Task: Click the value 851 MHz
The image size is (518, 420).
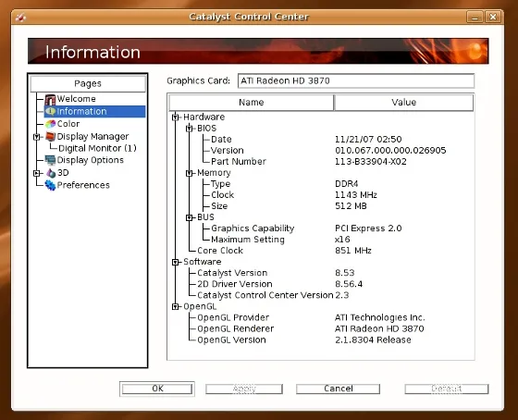Action: pos(353,251)
